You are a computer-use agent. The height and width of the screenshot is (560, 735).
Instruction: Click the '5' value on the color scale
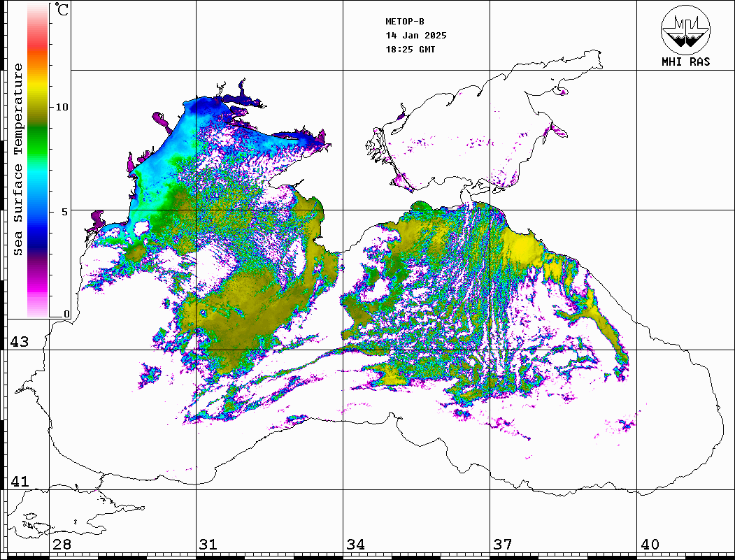(65, 212)
